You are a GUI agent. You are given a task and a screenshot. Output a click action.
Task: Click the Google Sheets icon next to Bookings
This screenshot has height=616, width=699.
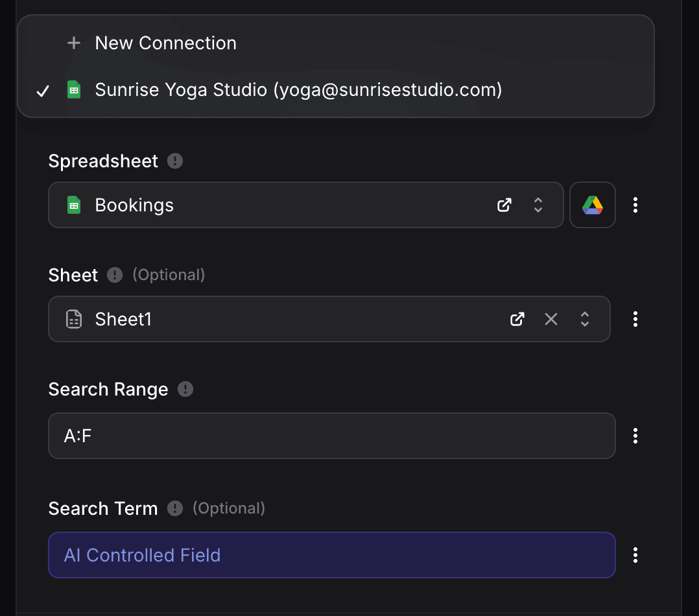click(x=73, y=205)
